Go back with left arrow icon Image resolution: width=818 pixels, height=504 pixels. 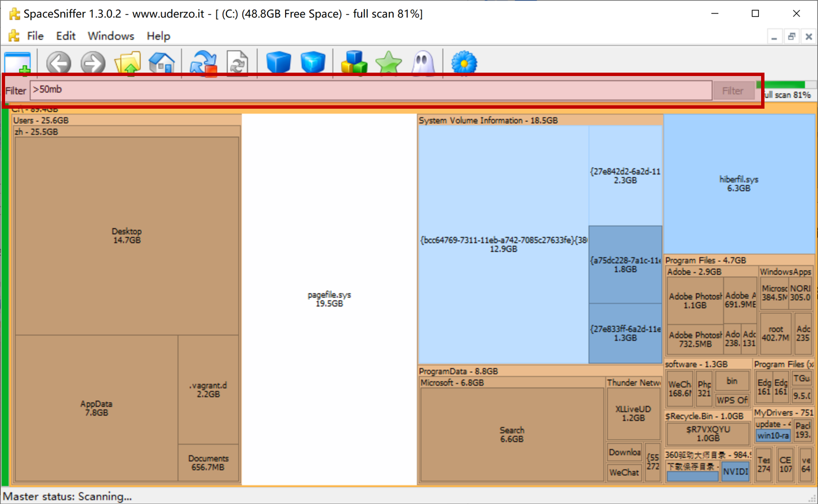coord(59,63)
